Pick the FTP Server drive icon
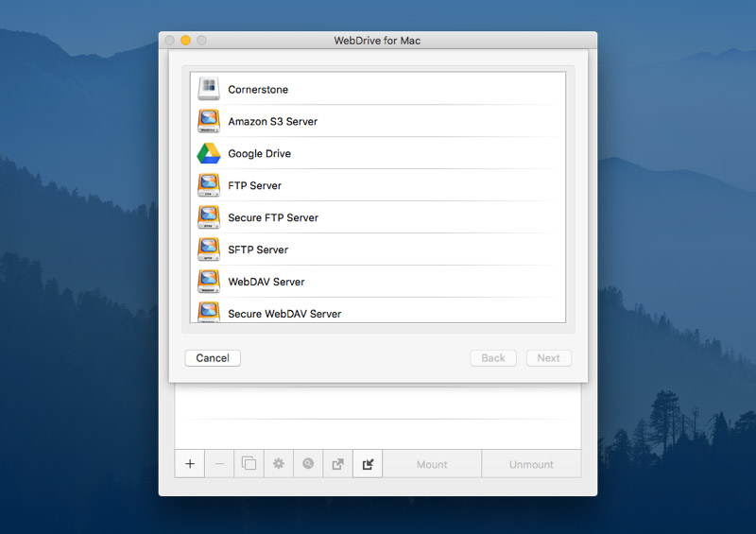756x534 pixels. pyautogui.click(x=208, y=185)
